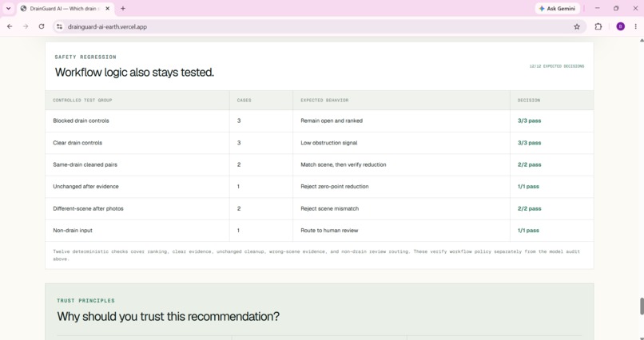Image resolution: width=644 pixels, height=340 pixels.
Task: Click '2/2 pass' in Different-scene after photos row
Action: pyautogui.click(x=530, y=208)
